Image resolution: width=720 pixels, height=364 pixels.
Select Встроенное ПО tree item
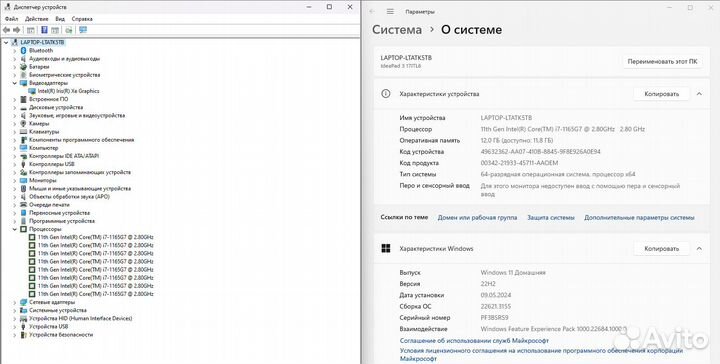coord(49,99)
